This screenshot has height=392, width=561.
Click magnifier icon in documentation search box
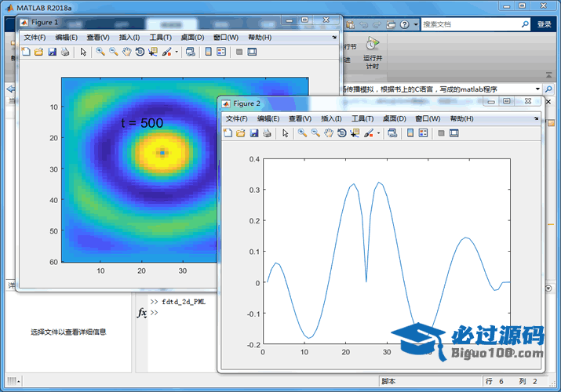[x=525, y=24]
